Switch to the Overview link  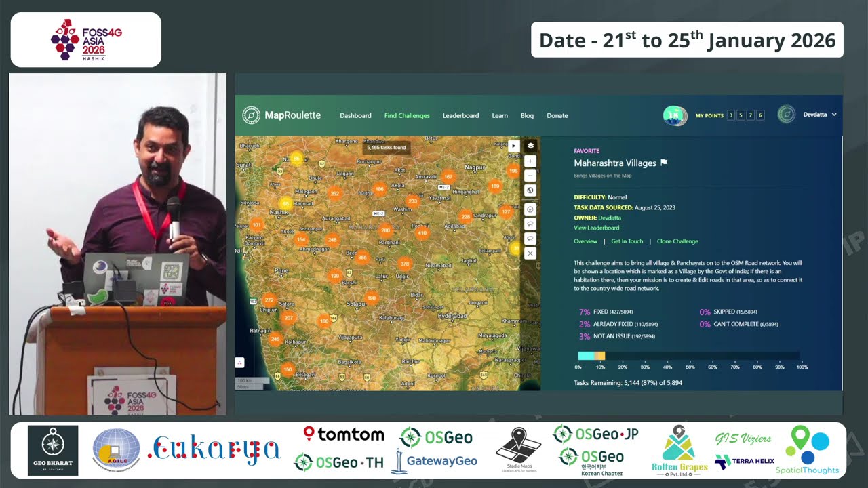(x=586, y=241)
